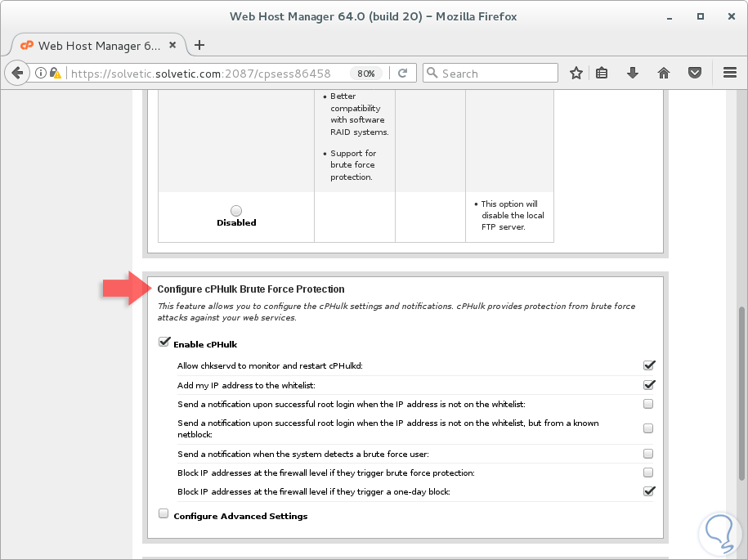The image size is (748, 560).
Task: Minimize the Firefox window
Action: 670,17
